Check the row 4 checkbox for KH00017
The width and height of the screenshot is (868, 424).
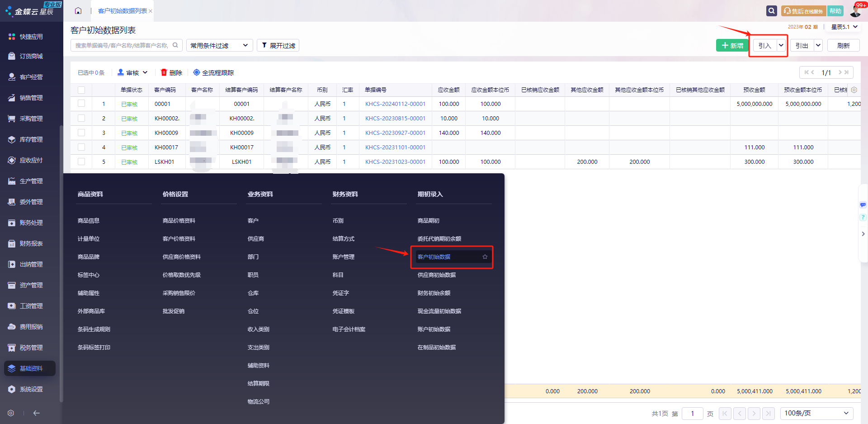81,147
